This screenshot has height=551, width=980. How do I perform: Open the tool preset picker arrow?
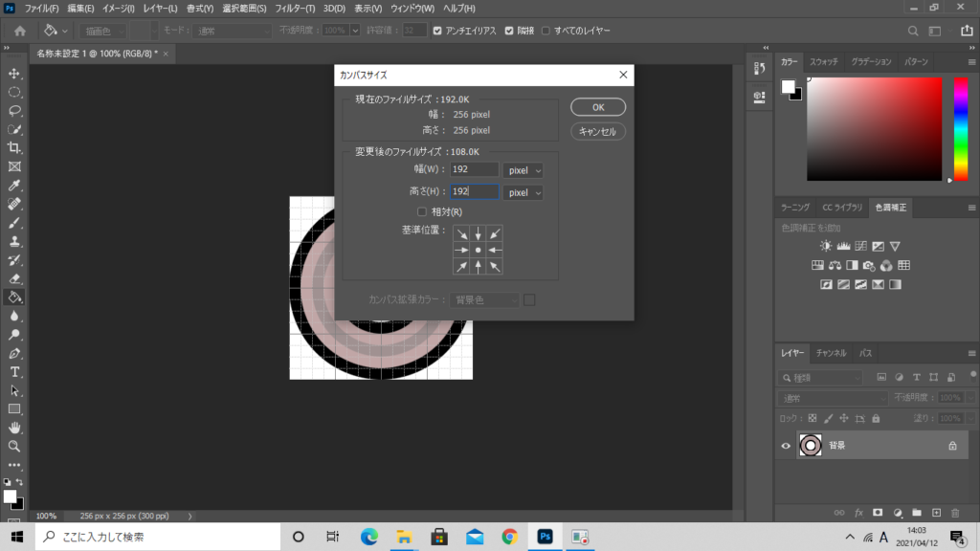64,31
